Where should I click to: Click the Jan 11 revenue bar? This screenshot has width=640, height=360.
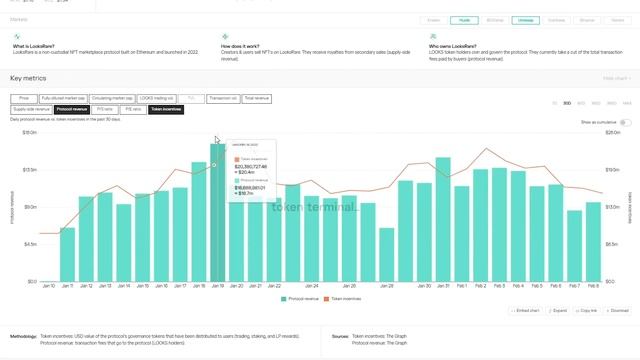[67, 255]
